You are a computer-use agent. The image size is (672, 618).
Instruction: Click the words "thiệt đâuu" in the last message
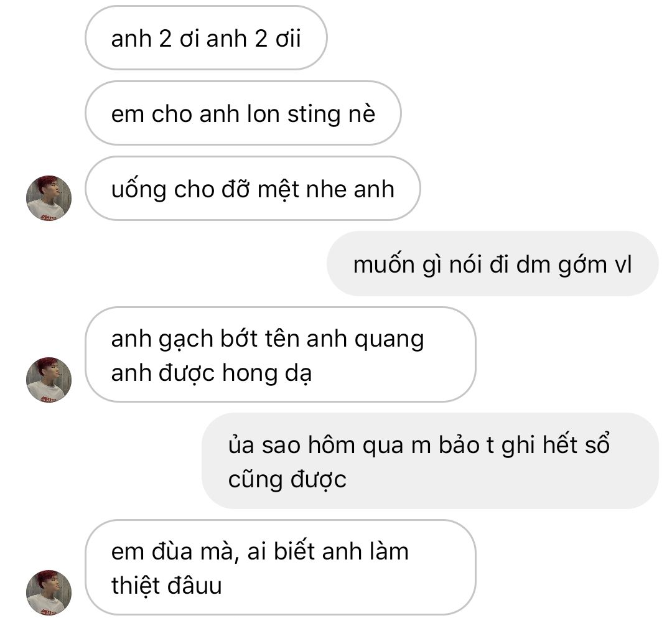166,586
